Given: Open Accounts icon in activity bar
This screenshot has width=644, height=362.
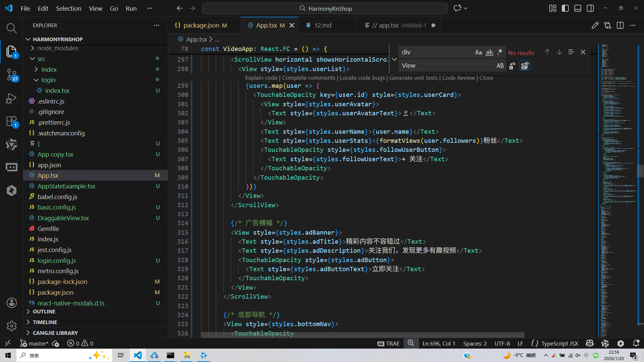Looking at the screenshot, I should click(x=11, y=303).
